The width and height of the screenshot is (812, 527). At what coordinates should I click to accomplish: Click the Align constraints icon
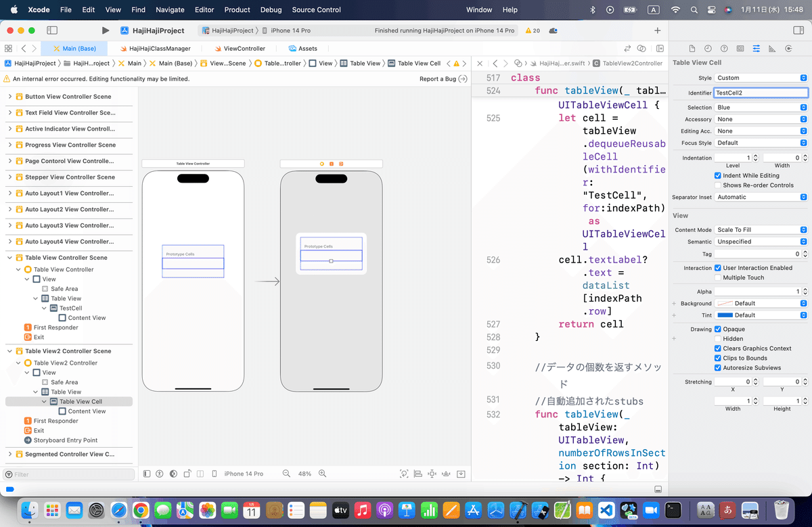(418, 474)
